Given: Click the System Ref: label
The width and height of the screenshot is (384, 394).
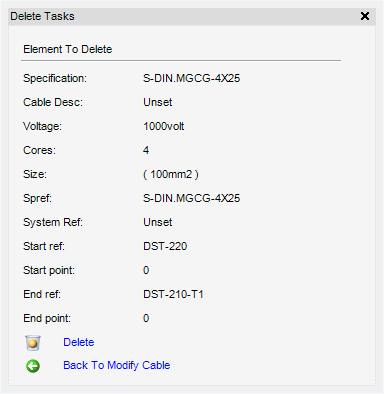Looking at the screenshot, I should tap(53, 222).
